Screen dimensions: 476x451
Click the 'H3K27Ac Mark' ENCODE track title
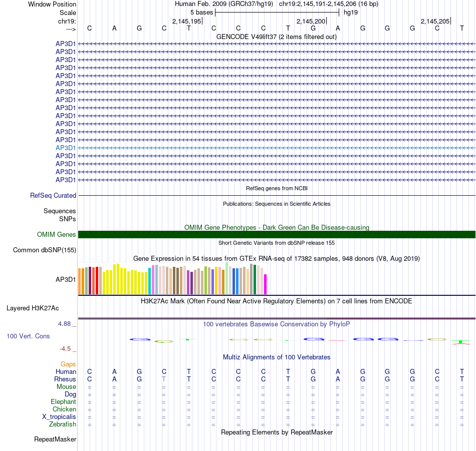pos(277,301)
